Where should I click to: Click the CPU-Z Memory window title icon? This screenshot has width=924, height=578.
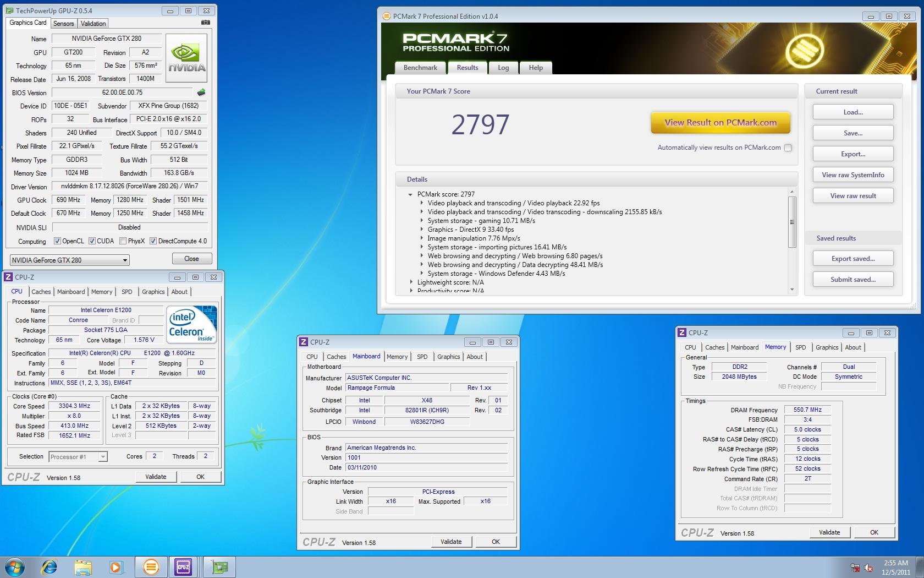[x=682, y=332]
